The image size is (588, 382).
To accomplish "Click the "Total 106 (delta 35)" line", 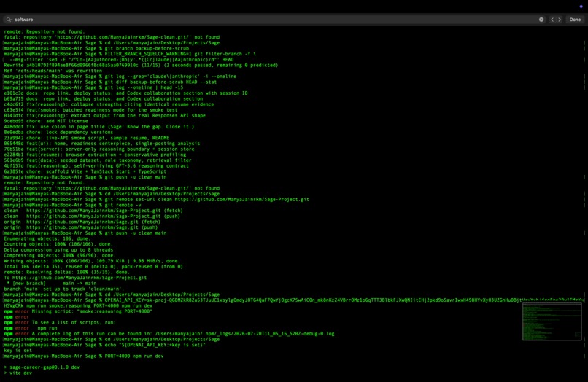I will (x=93, y=267).
